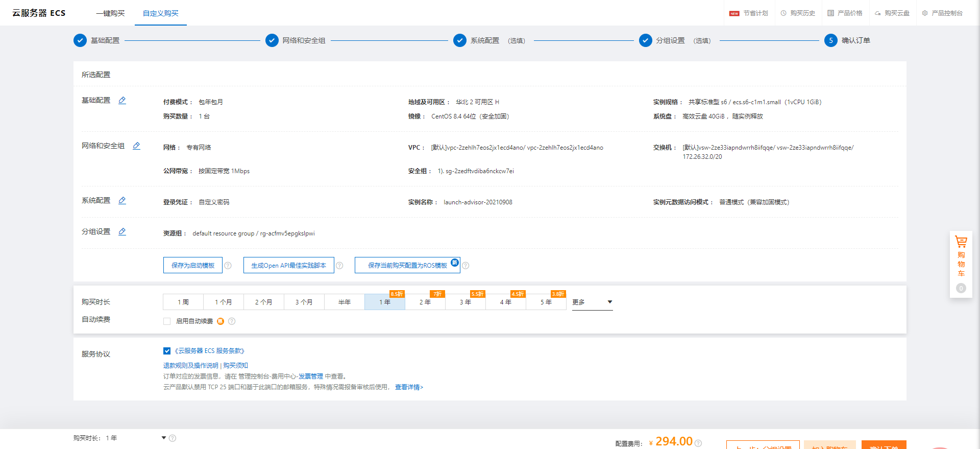This screenshot has width=980, height=449.
Task: Click the 云服务器 ECS page title
Action: (x=39, y=13)
